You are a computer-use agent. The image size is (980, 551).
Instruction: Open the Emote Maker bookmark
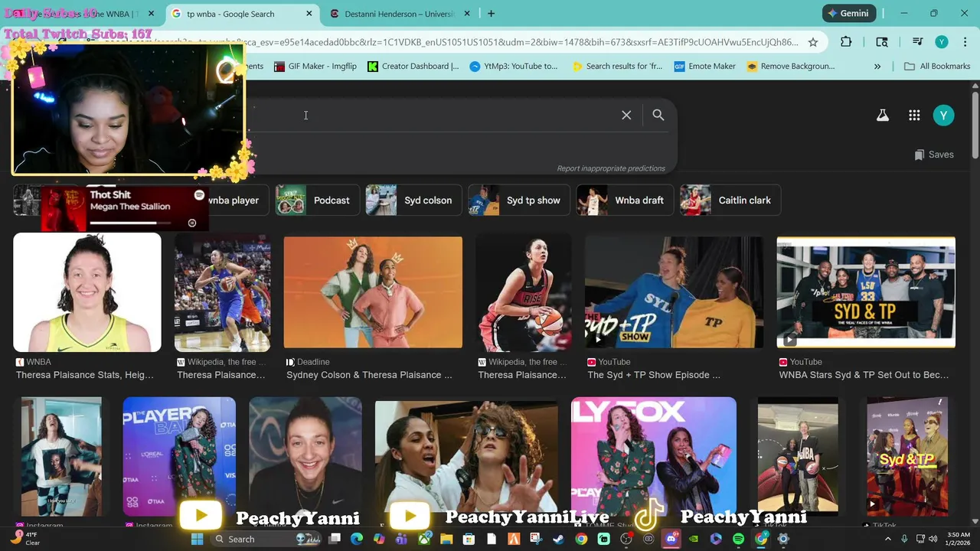(705, 67)
